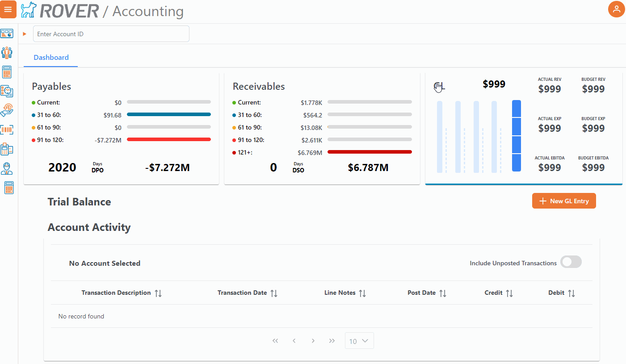The height and width of the screenshot is (364, 626).
Task: Click the highlighted blue bar in chart
Action: click(516, 136)
